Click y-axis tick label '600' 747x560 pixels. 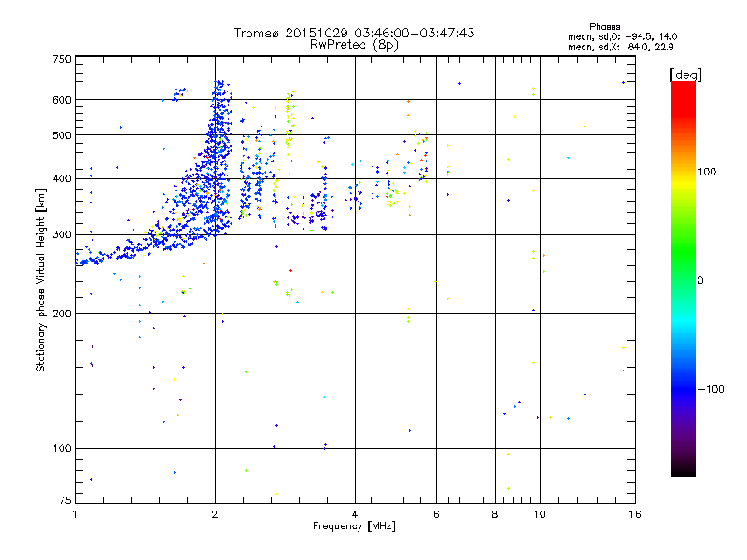click(x=62, y=100)
